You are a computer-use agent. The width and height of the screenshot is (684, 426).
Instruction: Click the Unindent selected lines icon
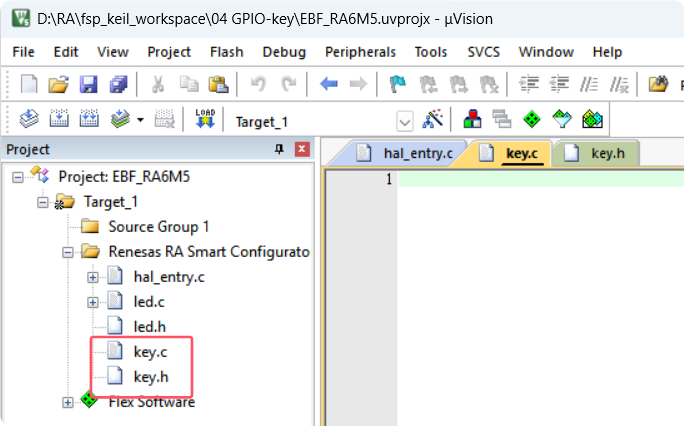tap(559, 84)
